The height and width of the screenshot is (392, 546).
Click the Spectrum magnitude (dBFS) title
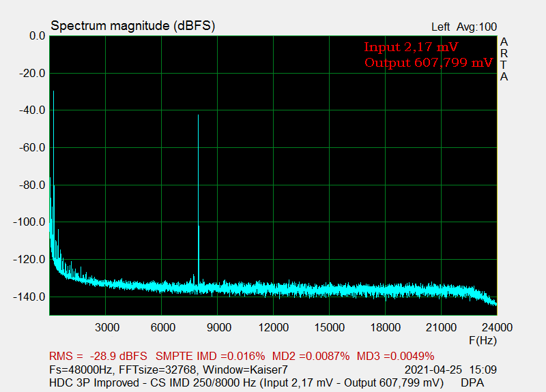(x=132, y=26)
